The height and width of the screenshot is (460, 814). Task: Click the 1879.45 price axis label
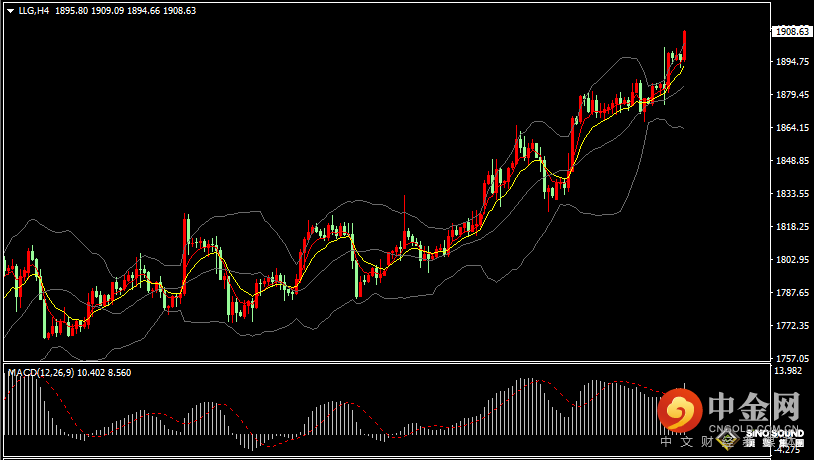pos(791,95)
